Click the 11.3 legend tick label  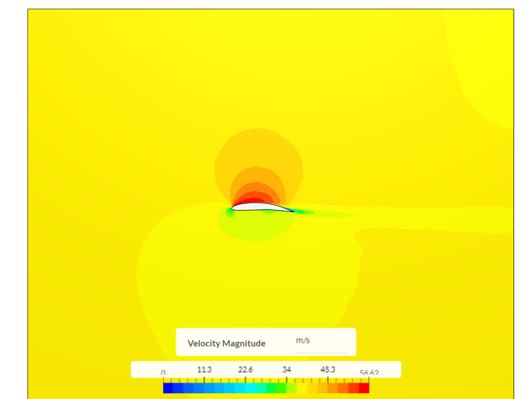(x=204, y=369)
